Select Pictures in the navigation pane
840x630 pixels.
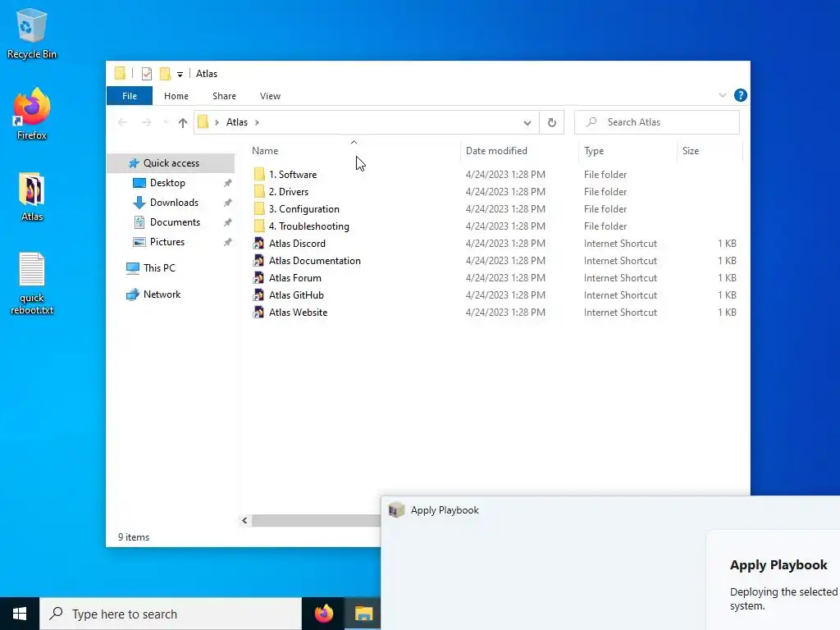(x=167, y=242)
